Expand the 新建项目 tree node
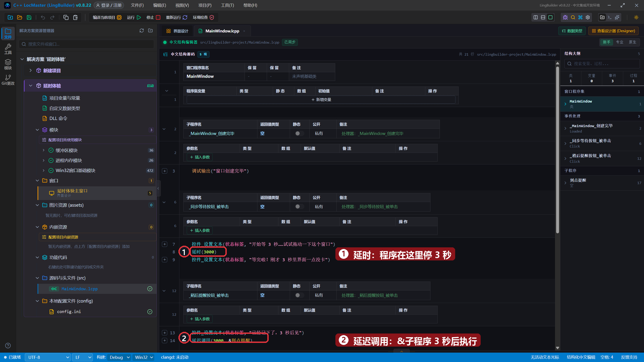The image size is (644, 362). 31,70
